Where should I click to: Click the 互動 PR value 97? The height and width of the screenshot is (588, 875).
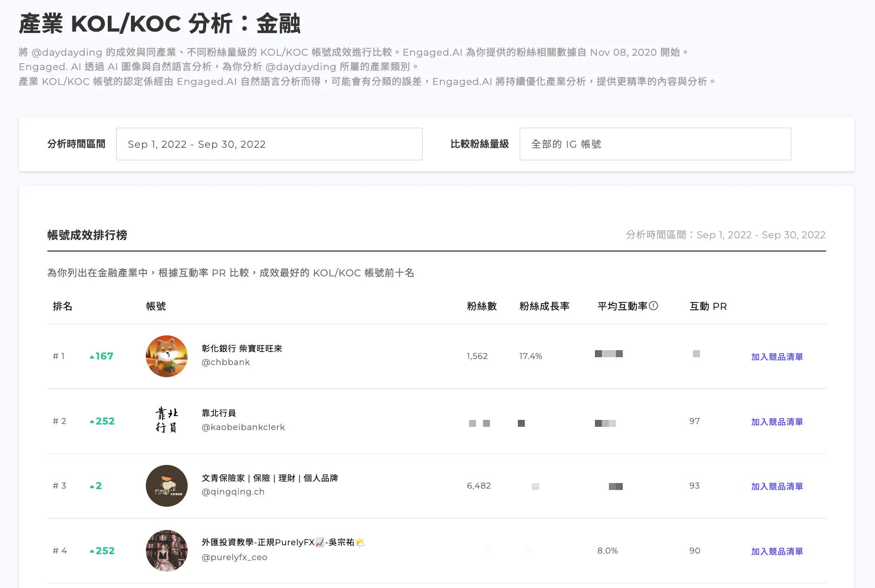pos(694,421)
